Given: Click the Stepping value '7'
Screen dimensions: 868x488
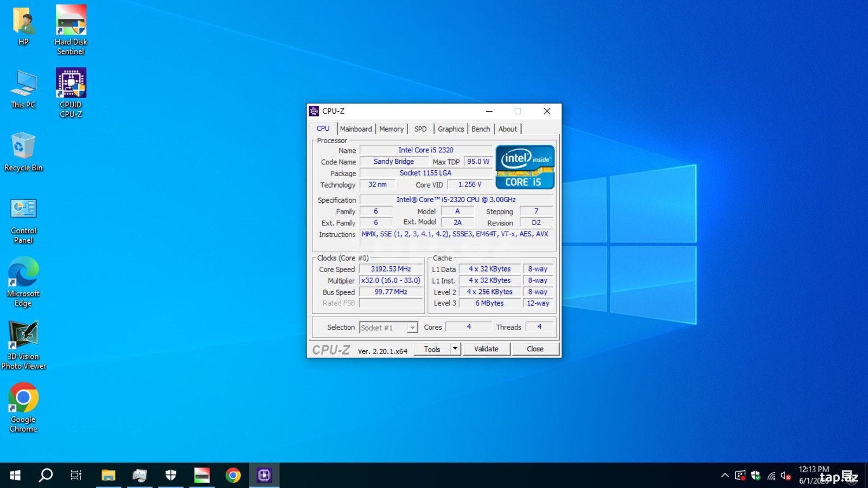Looking at the screenshot, I should pyautogui.click(x=537, y=211).
